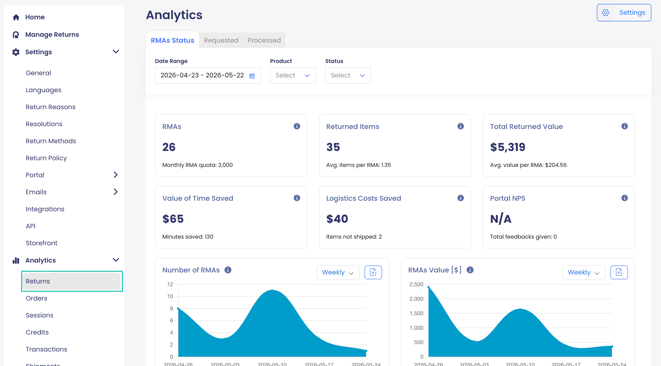Switch to the Processed tab

click(x=264, y=40)
